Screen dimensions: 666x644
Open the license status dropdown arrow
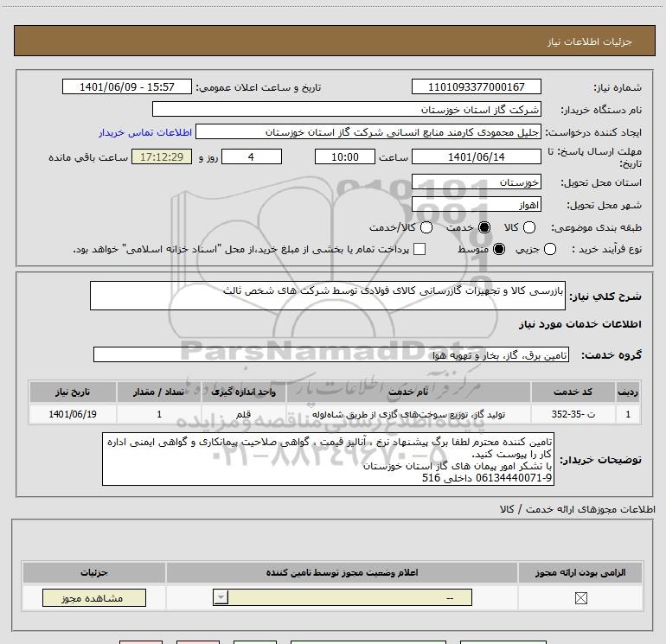pos(221,597)
